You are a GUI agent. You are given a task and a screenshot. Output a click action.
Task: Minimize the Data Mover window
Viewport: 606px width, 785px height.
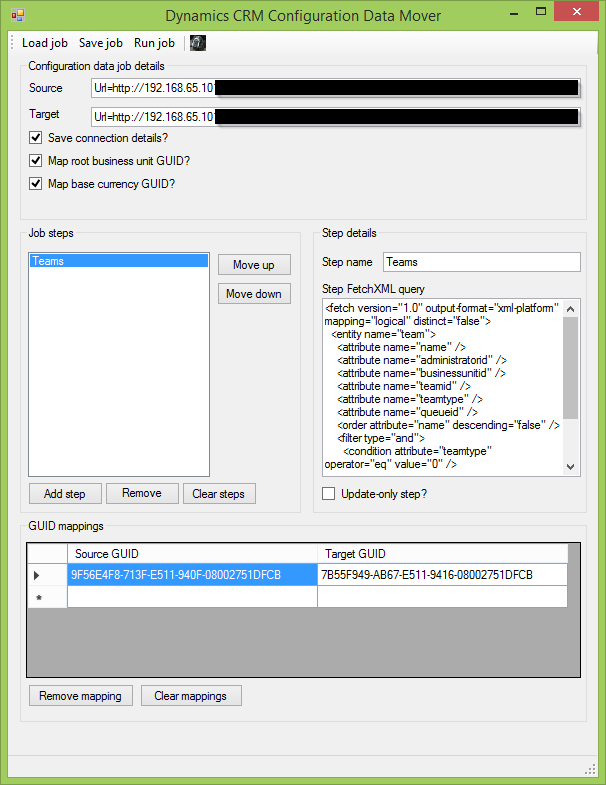(514, 12)
